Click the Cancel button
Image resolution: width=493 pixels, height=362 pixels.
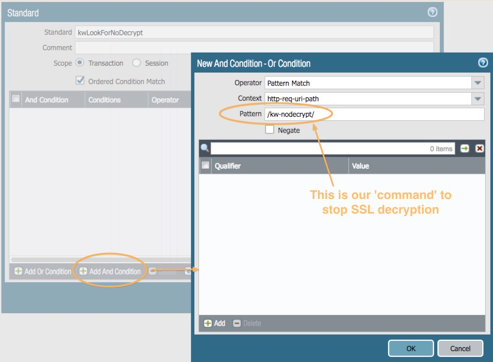pyautogui.click(x=460, y=348)
